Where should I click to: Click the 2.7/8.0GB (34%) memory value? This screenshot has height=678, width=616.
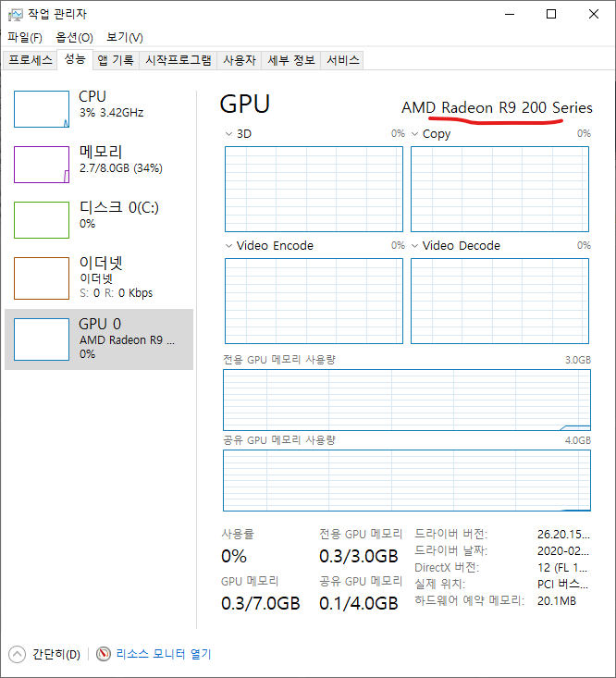click(x=120, y=168)
